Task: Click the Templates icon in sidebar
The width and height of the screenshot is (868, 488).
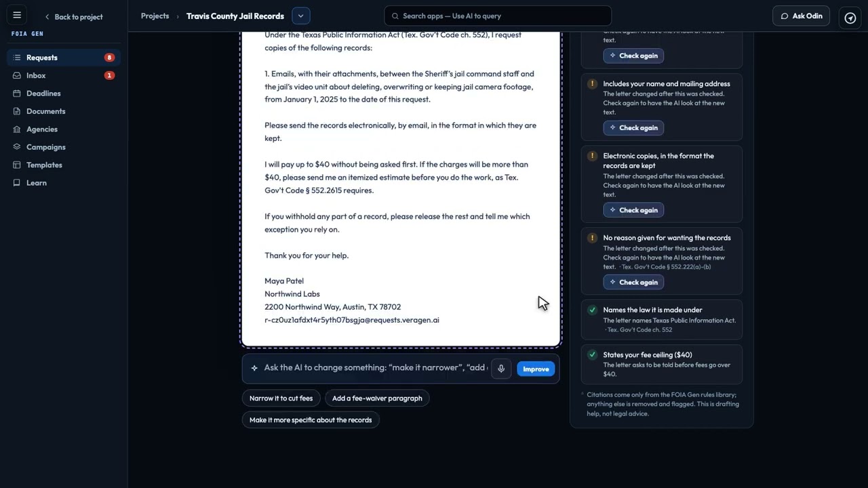Action: (x=17, y=165)
